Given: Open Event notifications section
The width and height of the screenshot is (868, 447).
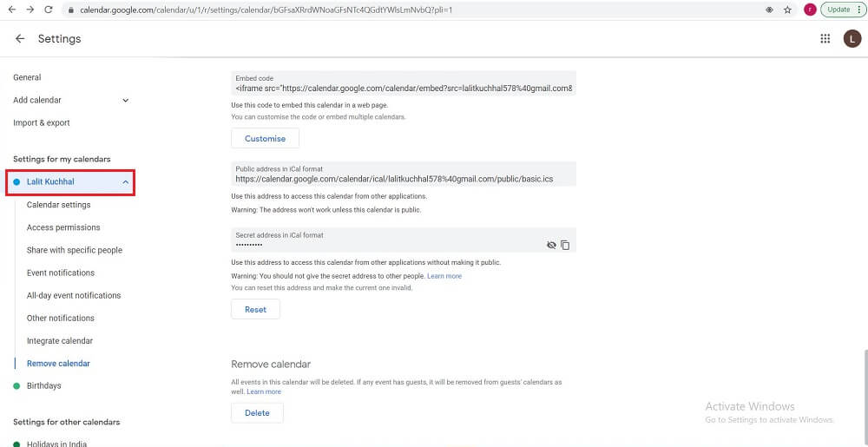Looking at the screenshot, I should pos(61,273).
